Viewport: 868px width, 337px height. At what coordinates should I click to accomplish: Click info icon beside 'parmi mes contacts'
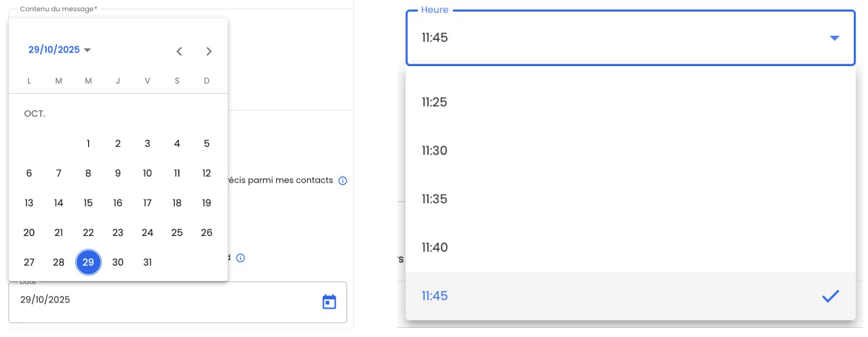pyautogui.click(x=343, y=181)
